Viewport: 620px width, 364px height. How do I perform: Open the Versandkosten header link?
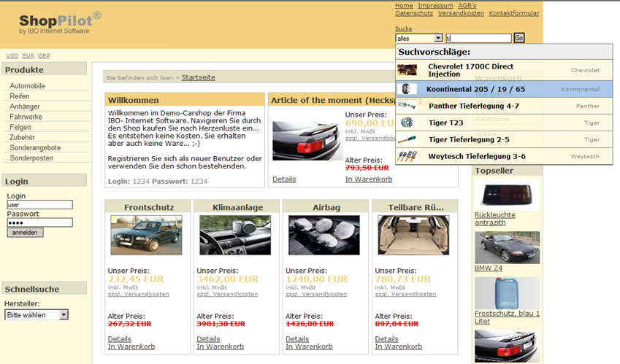pos(461,13)
